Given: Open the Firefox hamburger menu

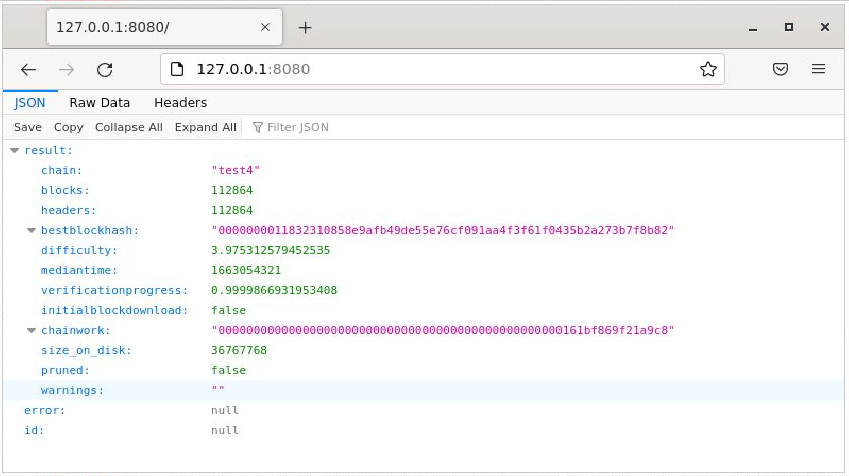Looking at the screenshot, I should [818, 69].
